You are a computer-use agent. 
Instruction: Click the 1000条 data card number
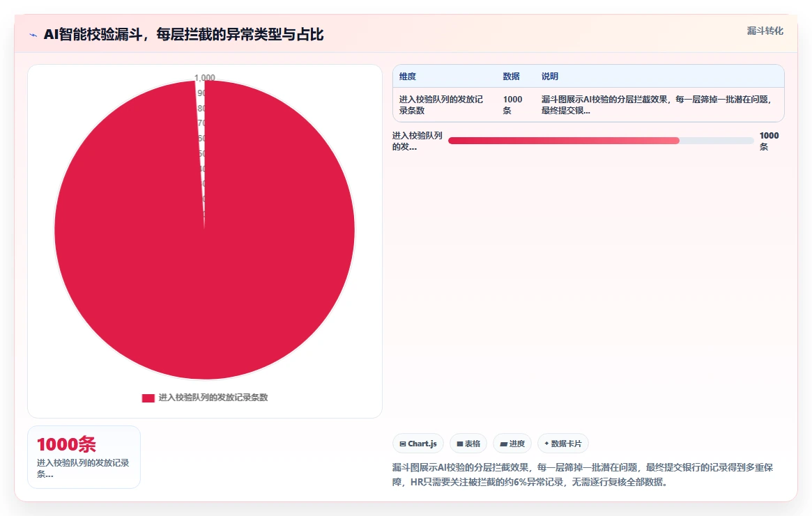[66, 444]
